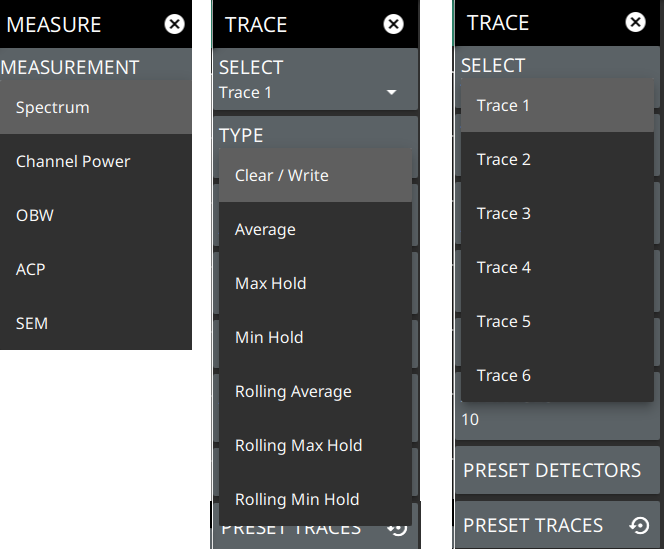Click the PRESET TRACES button on the right panel

coord(557,525)
